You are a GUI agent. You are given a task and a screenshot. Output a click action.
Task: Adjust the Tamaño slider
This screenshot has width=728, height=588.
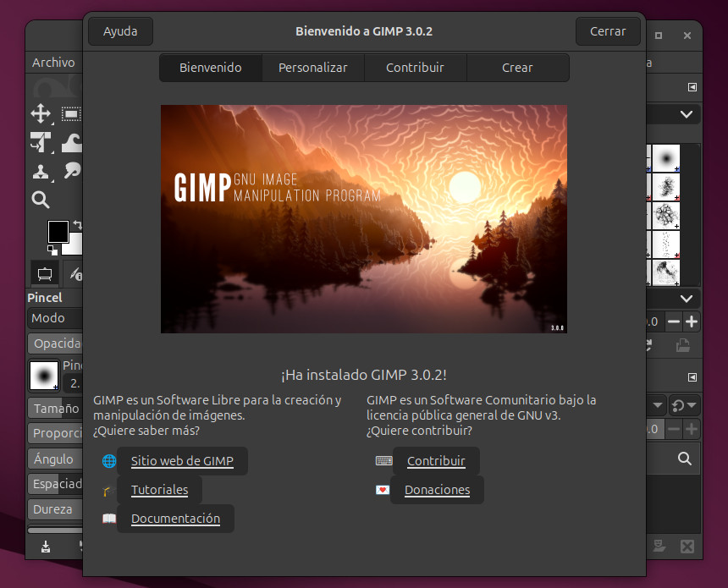coord(55,409)
